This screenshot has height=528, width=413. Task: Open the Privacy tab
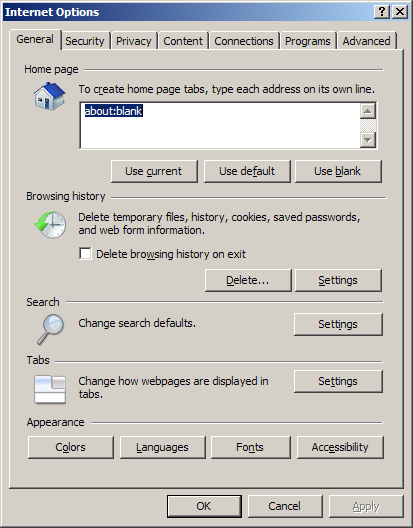133,41
